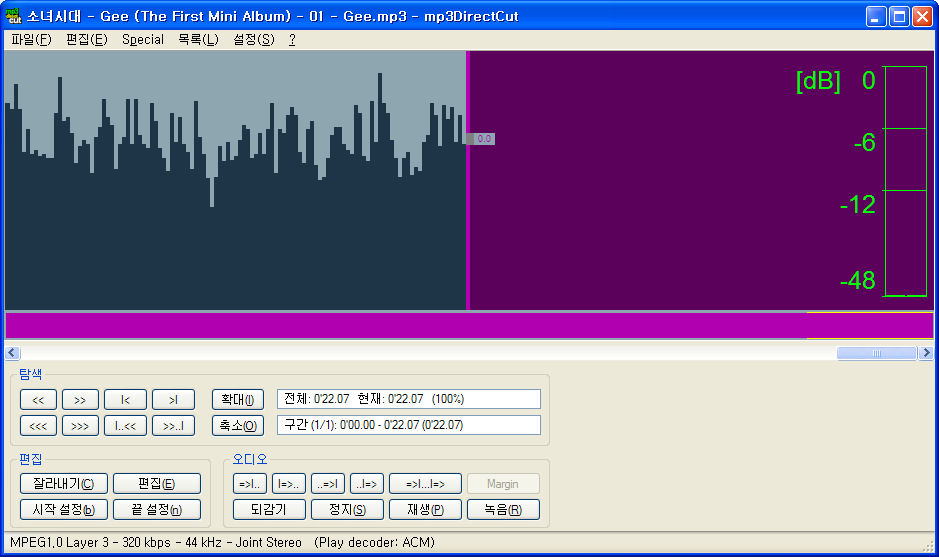Click the dB level meter

click(905, 181)
